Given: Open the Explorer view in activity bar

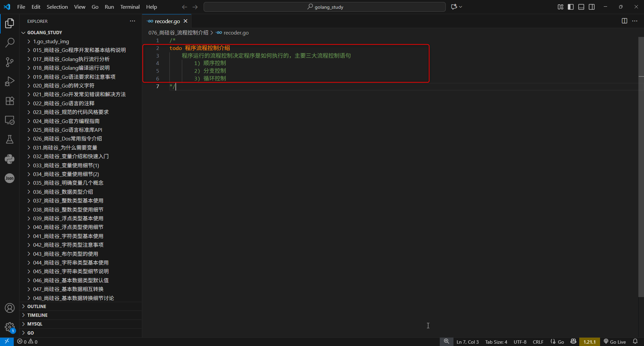Looking at the screenshot, I should (10, 23).
